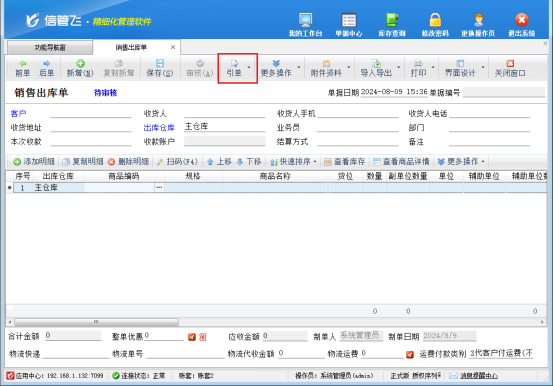Expand 导入导出 dropdown arrow
553x386 pixels.
point(399,67)
